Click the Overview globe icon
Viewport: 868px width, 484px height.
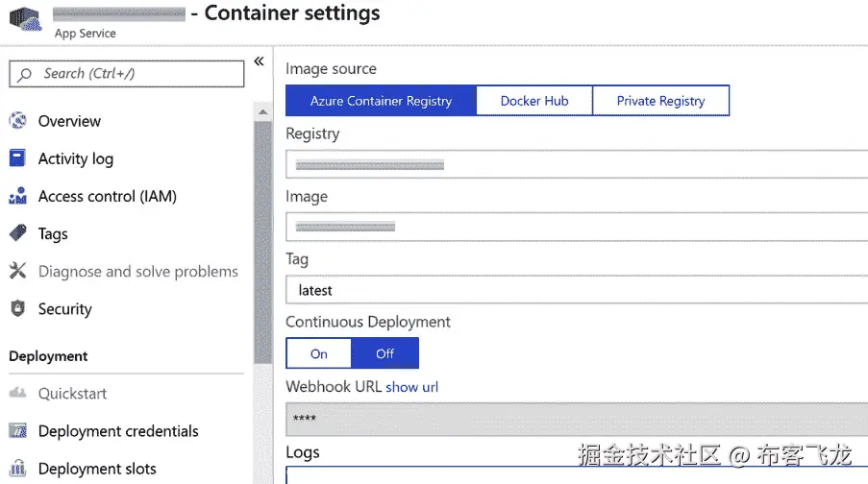(x=17, y=121)
